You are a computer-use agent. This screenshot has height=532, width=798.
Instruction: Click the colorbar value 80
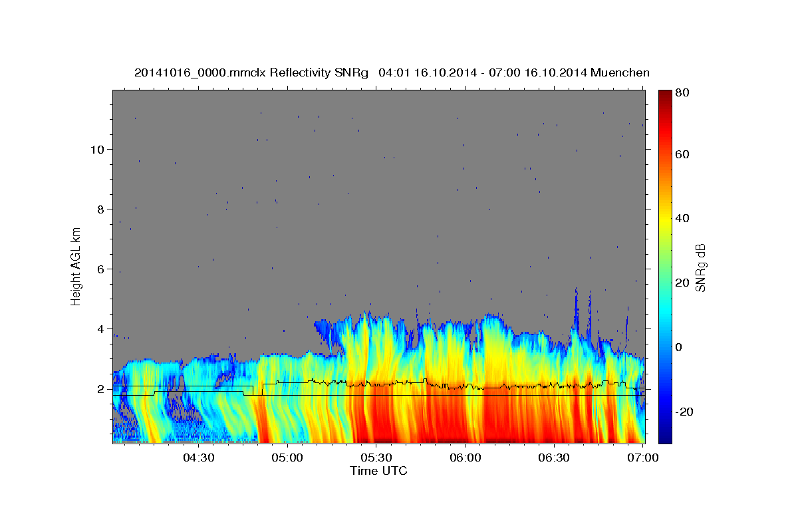pyautogui.click(x=683, y=92)
